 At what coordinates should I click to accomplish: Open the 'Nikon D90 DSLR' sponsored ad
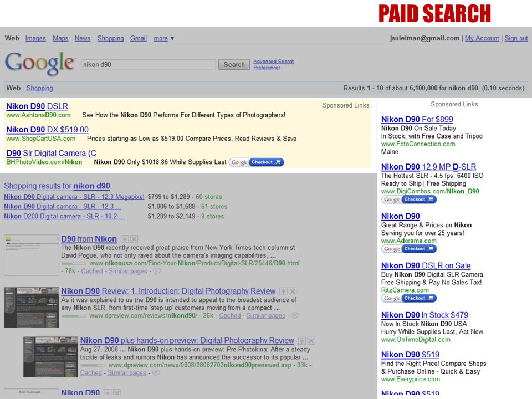pos(37,106)
